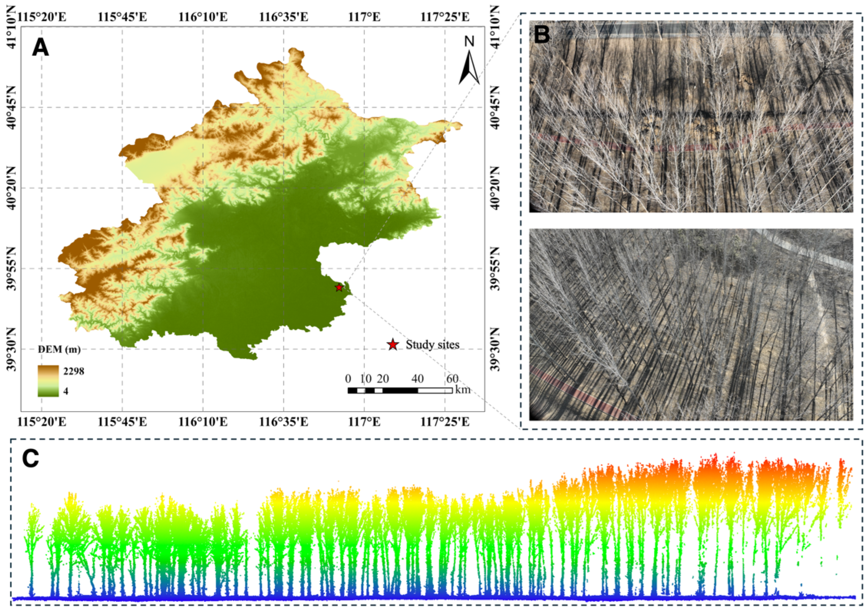Click the black-and-white scale bar
Viewport: 868px width, 613px height.
coord(400,391)
